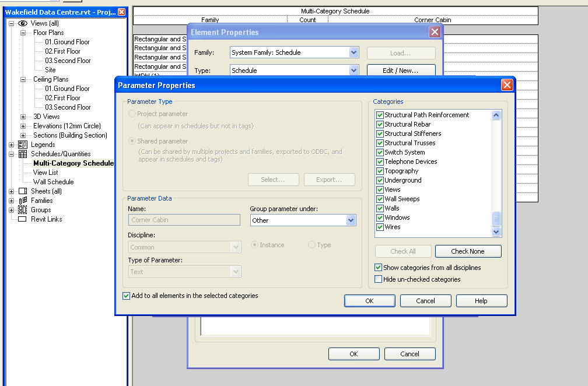The width and height of the screenshot is (588, 386).
Task: Toggle Show categories from all disciplines
Action: pyautogui.click(x=379, y=268)
